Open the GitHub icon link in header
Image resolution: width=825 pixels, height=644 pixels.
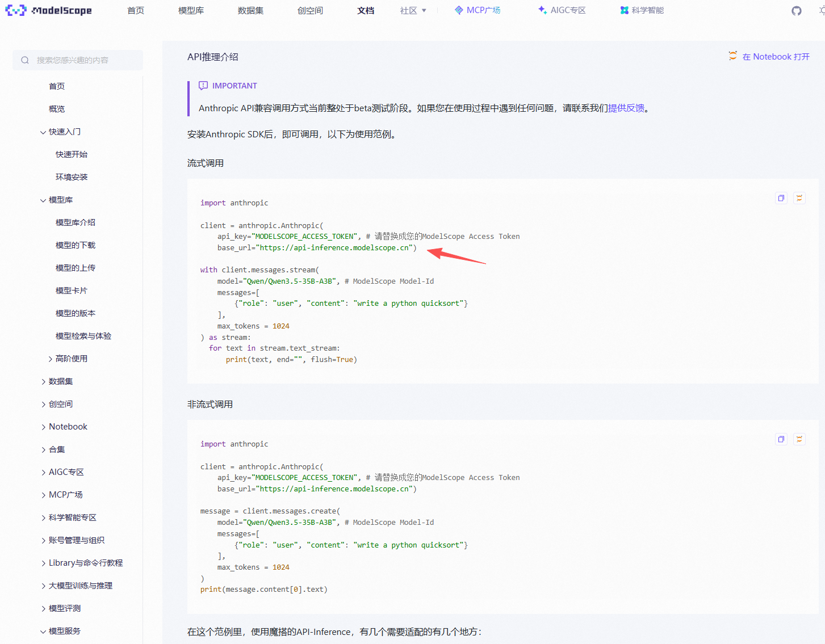797,11
